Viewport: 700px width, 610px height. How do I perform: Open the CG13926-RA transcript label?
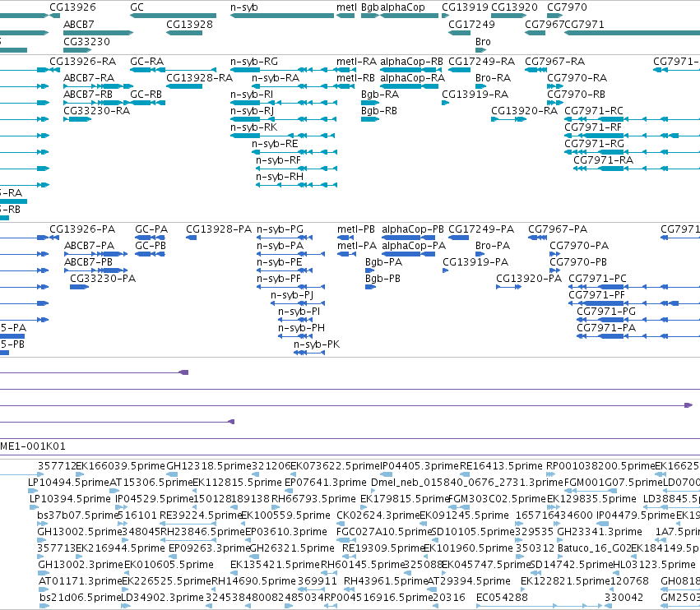coord(82,61)
